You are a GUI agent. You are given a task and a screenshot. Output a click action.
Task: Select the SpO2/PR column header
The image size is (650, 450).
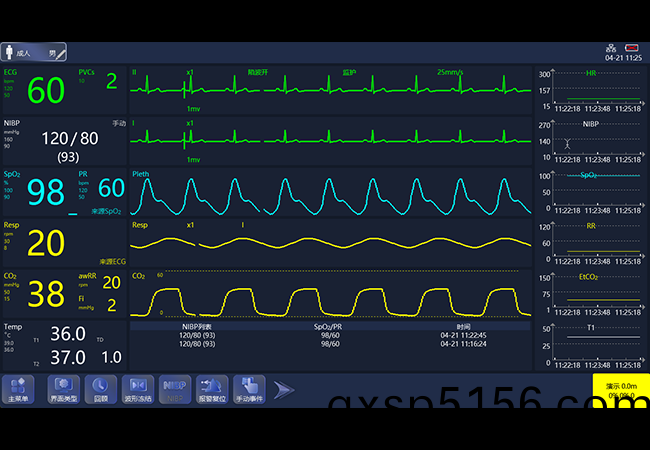328,327
